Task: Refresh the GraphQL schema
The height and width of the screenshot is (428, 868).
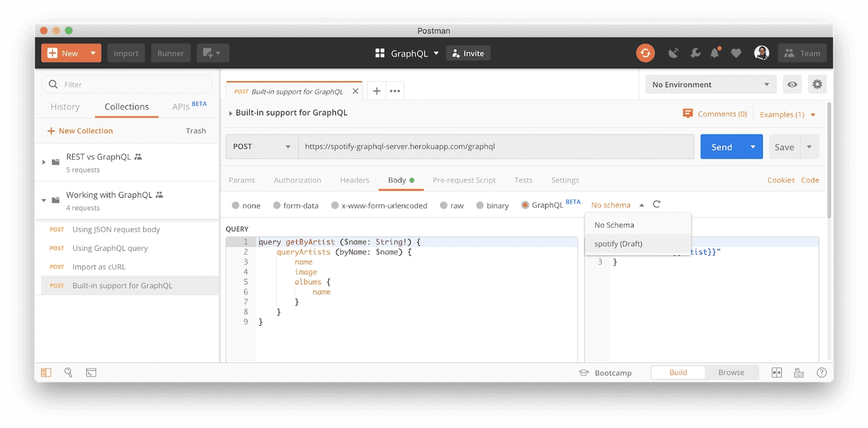Action: [x=657, y=205]
